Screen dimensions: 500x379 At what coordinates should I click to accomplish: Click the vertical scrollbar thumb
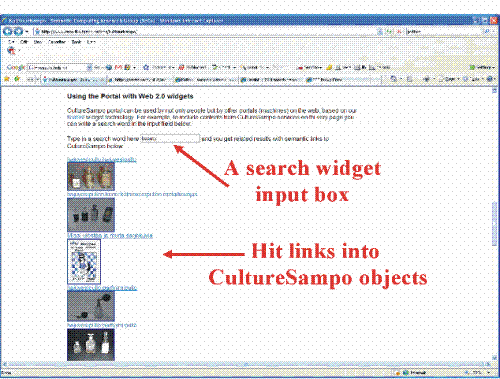(494, 224)
